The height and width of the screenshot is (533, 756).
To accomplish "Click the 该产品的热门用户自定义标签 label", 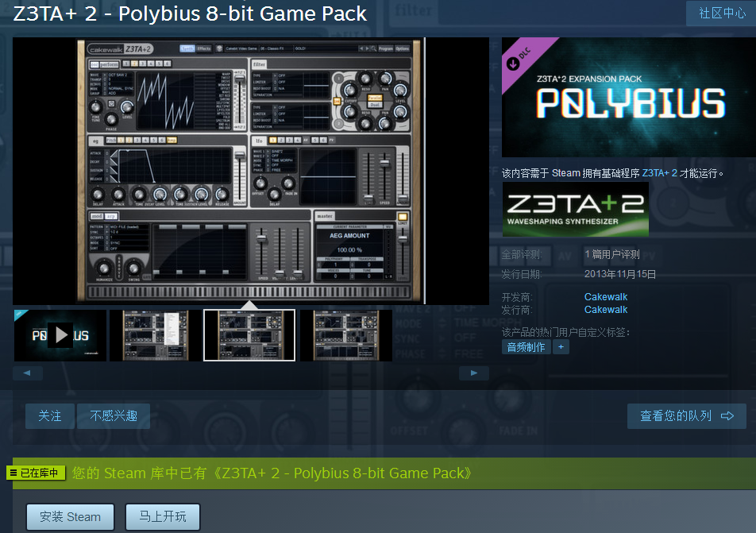I will (x=565, y=332).
